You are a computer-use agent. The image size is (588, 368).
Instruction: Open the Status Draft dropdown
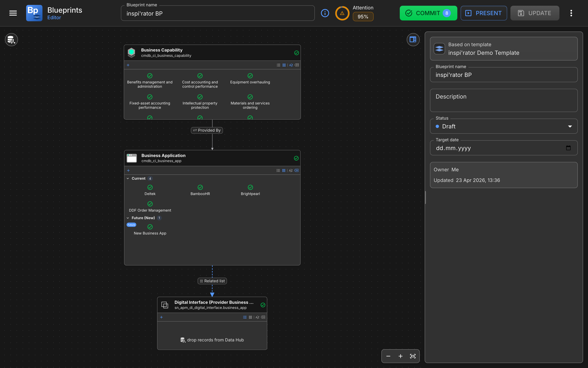tap(504, 126)
